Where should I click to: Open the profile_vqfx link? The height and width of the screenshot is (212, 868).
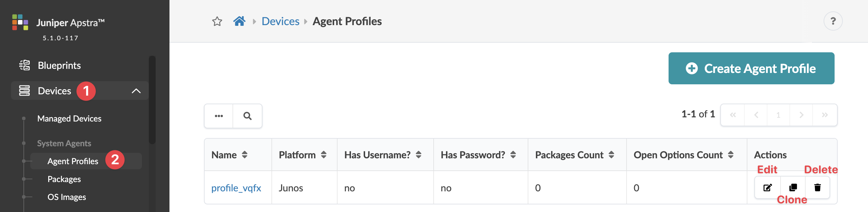coord(236,188)
